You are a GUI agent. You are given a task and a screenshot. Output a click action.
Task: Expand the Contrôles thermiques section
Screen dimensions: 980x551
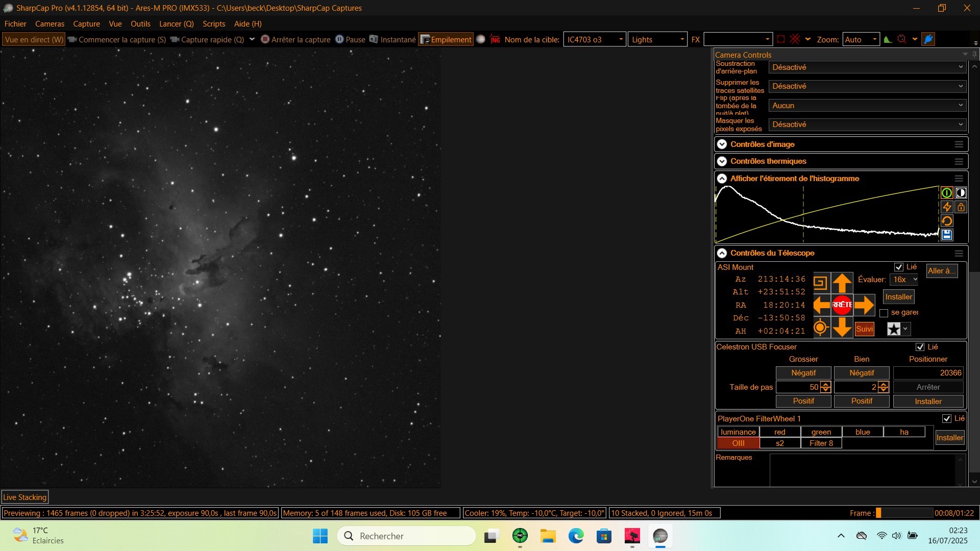point(722,161)
